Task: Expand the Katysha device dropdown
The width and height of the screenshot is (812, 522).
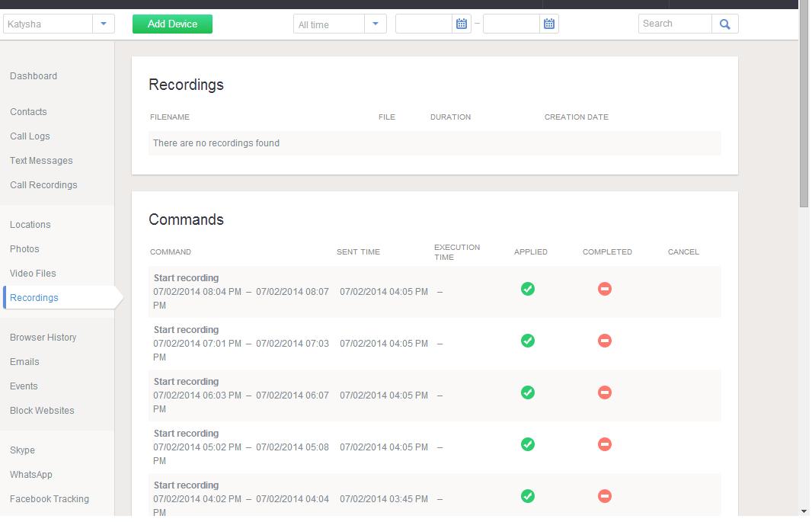Action: tap(104, 24)
